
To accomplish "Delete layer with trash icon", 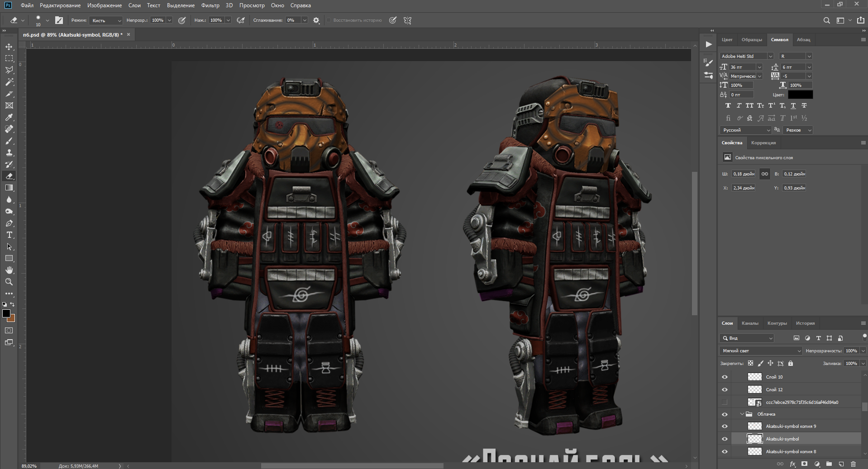I will [x=854, y=464].
